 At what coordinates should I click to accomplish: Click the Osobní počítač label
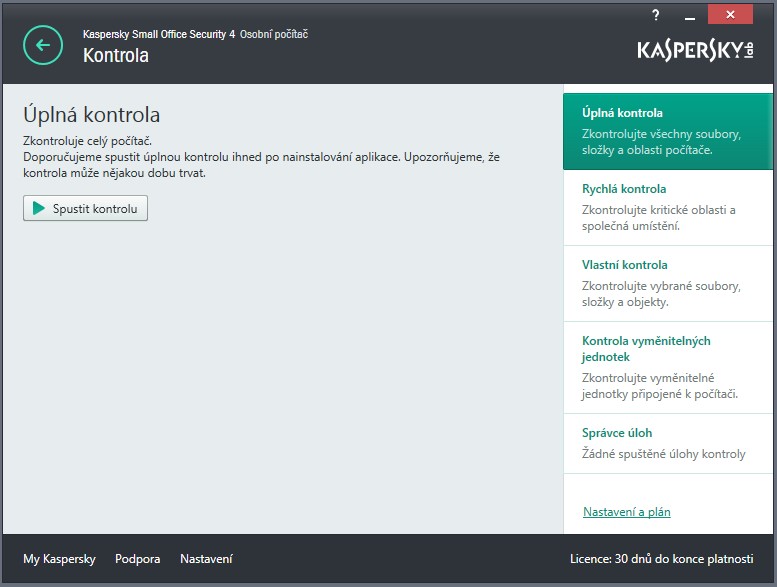[274, 34]
